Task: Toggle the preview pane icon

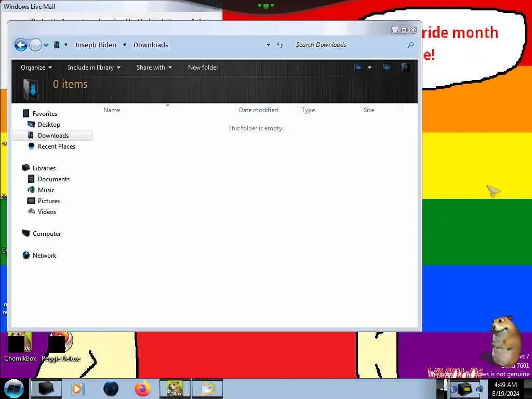Action: click(x=387, y=67)
